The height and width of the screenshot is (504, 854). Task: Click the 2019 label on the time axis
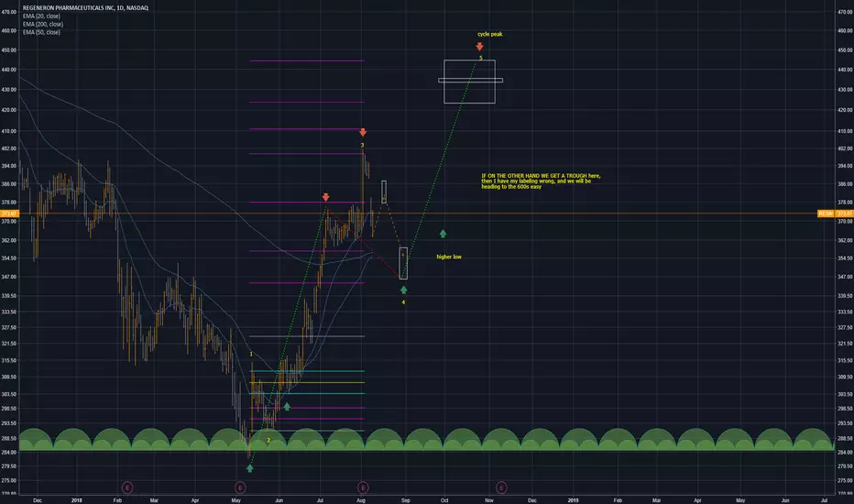tap(573, 500)
